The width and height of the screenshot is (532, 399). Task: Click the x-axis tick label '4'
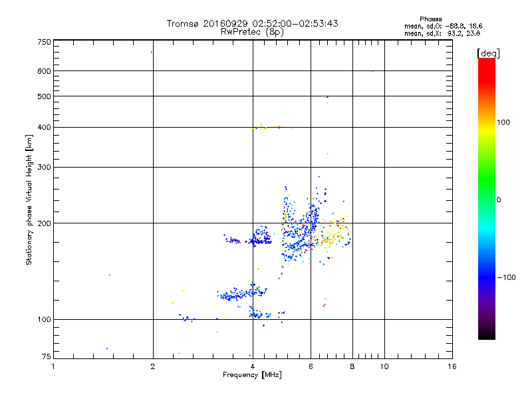click(253, 366)
